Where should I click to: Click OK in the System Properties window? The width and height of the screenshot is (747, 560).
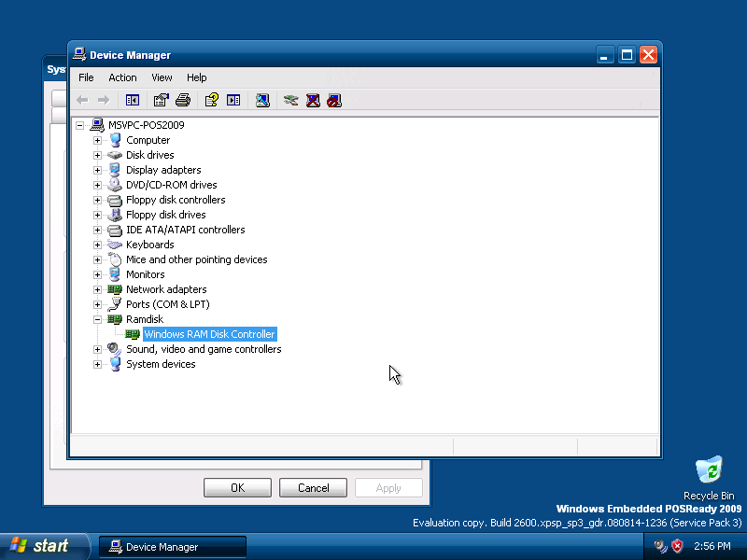(237, 487)
